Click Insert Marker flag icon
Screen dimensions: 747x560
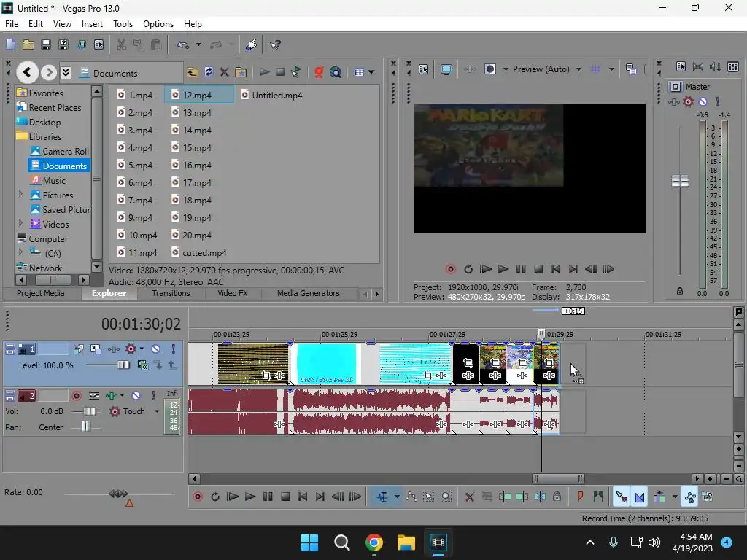580,497
